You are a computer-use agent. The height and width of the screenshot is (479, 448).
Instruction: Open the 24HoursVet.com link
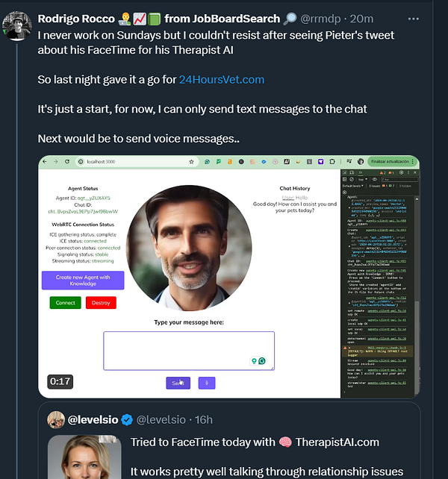pos(222,80)
